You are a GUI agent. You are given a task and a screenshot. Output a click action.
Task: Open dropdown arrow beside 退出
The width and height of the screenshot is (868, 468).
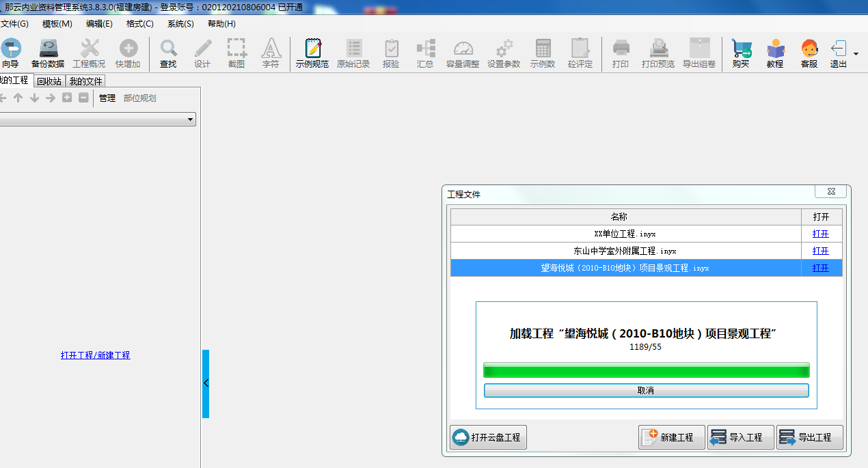pyautogui.click(x=856, y=54)
